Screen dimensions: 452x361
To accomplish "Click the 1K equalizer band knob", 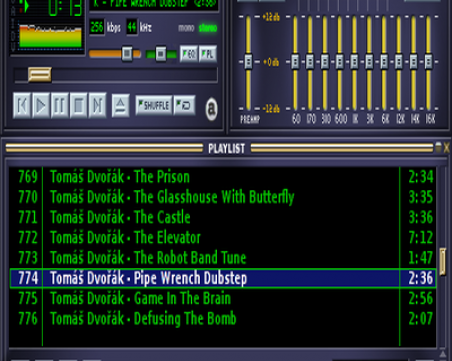I will [354, 62].
